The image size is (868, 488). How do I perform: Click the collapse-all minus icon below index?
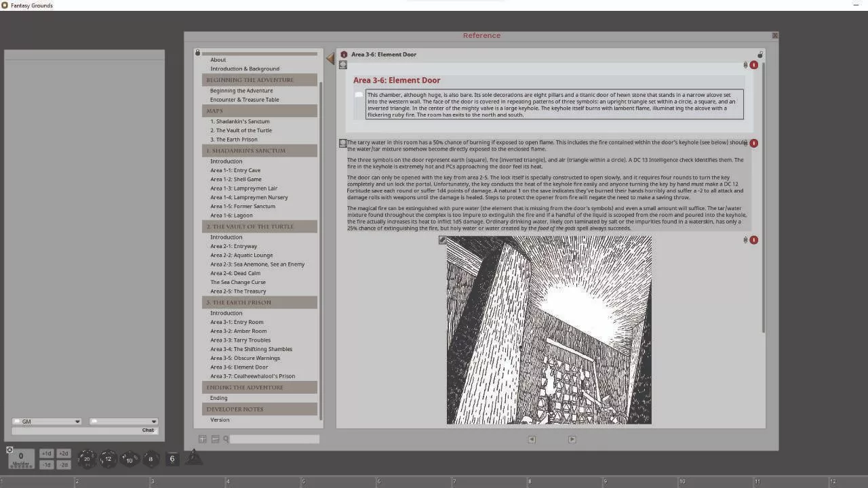coord(215,439)
